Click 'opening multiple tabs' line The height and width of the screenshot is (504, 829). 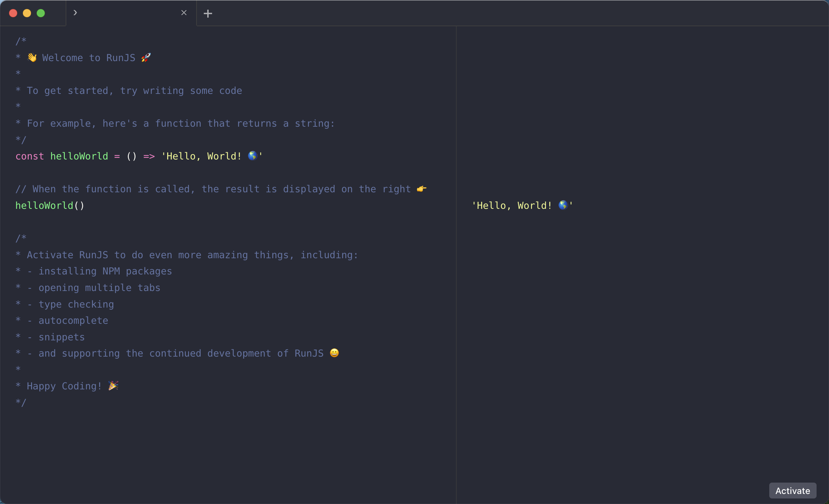88,288
